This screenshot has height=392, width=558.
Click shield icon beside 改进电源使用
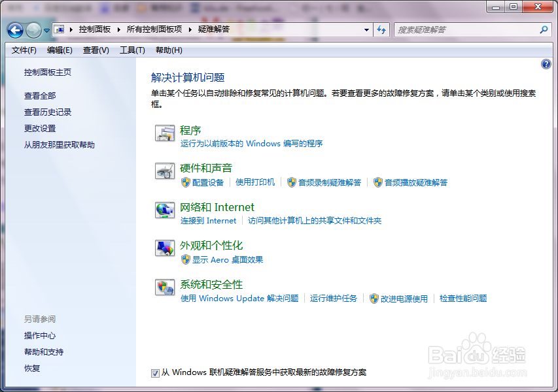click(374, 299)
